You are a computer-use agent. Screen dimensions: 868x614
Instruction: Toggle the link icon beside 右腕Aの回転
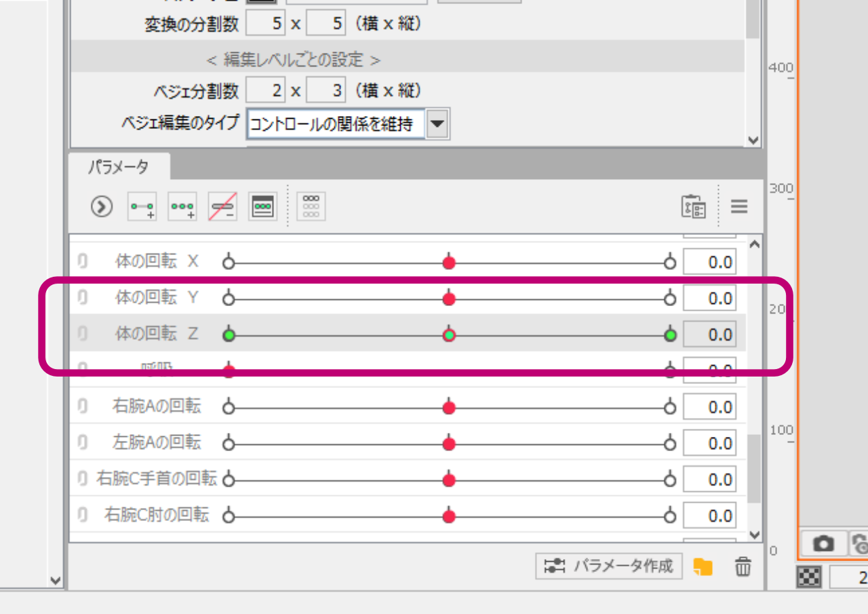(83, 407)
